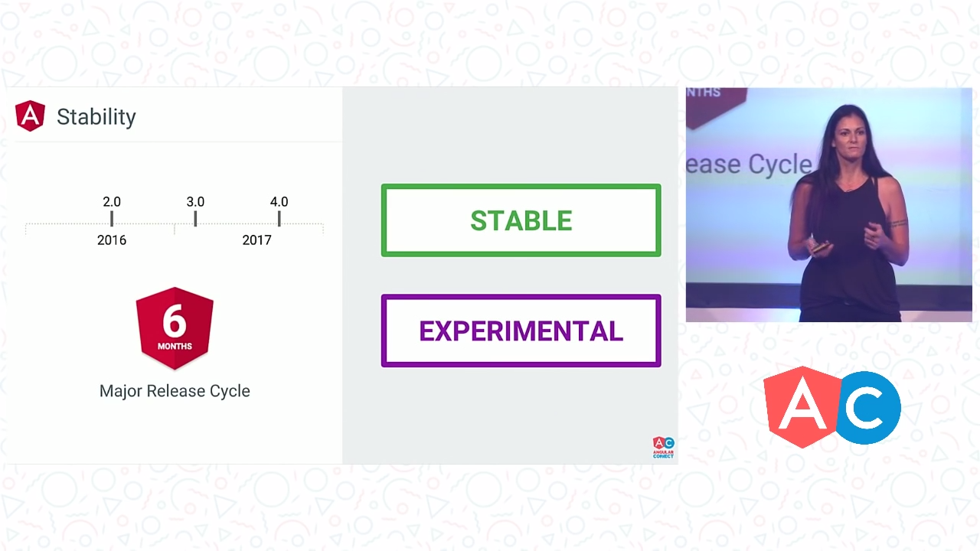Select the 2.0 timeline marker

click(x=112, y=219)
